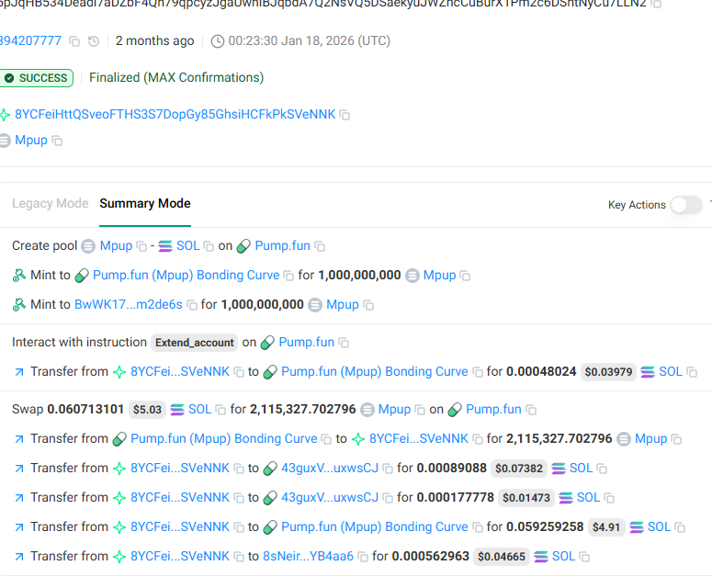Image resolution: width=712 pixels, height=588 pixels.
Task: Click the amount 0.000562963
Action: (431, 556)
